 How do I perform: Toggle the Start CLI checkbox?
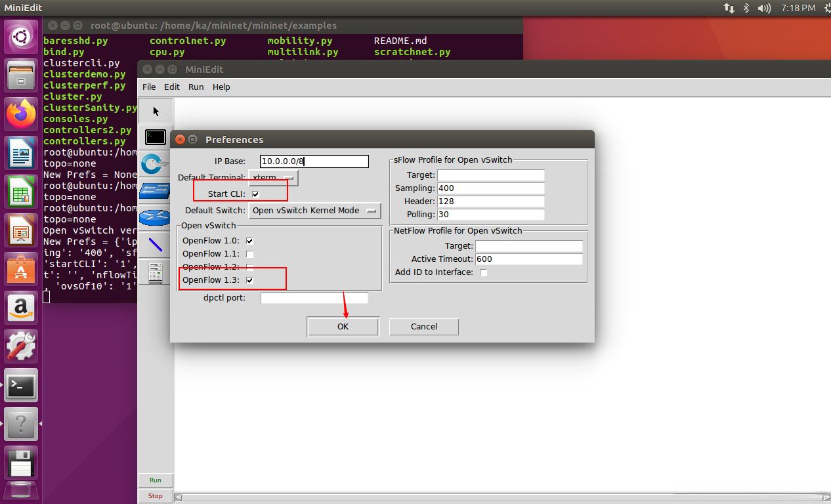point(255,194)
